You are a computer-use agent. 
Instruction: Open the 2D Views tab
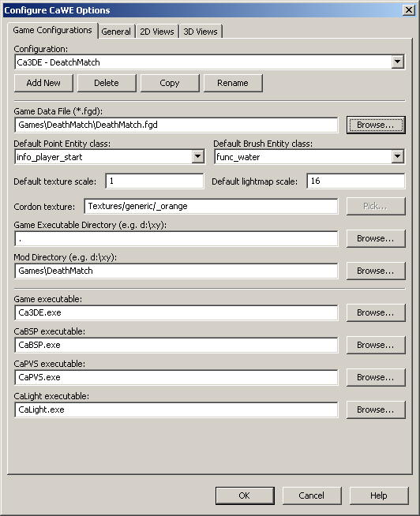click(157, 32)
